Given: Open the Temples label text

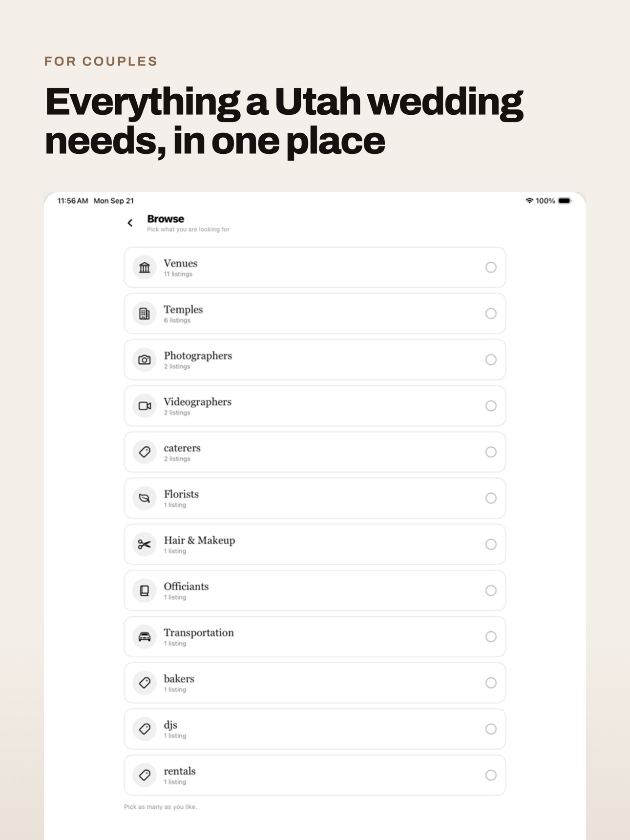Looking at the screenshot, I should point(183,310).
